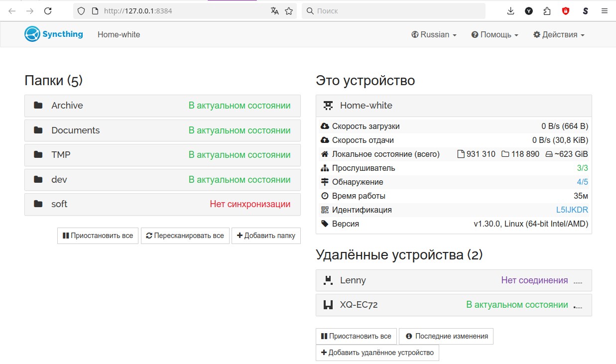Reload the page with the refresh icon
This screenshot has height=364, width=616.
coord(48,11)
